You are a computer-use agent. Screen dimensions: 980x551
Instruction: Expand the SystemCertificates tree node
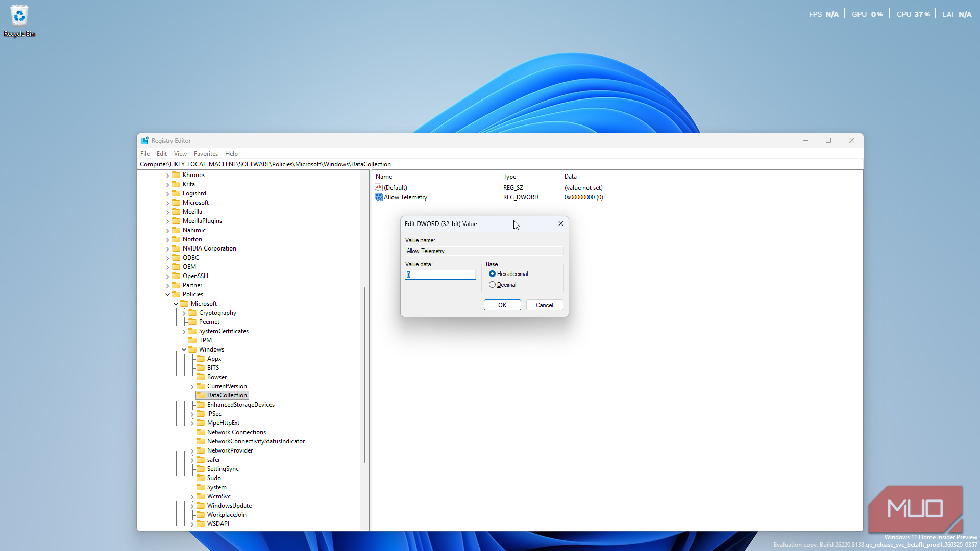click(184, 332)
